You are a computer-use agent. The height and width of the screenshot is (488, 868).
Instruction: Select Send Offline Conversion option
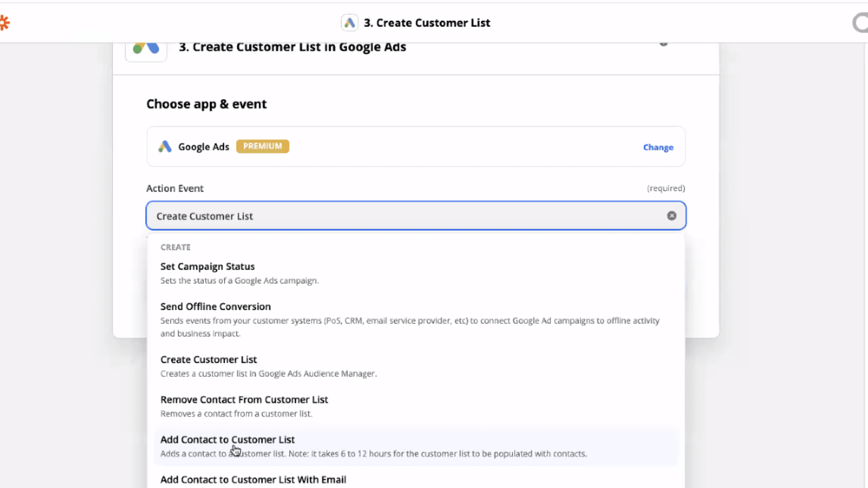416,320
